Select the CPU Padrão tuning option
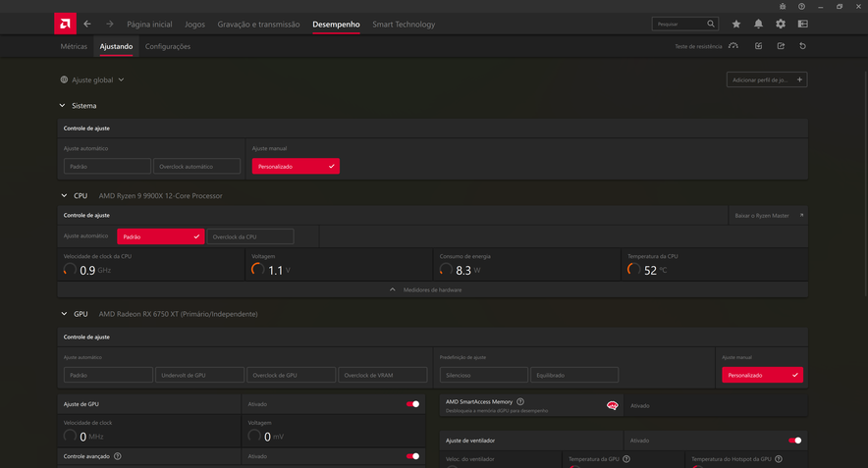This screenshot has width=868, height=468. (160, 236)
